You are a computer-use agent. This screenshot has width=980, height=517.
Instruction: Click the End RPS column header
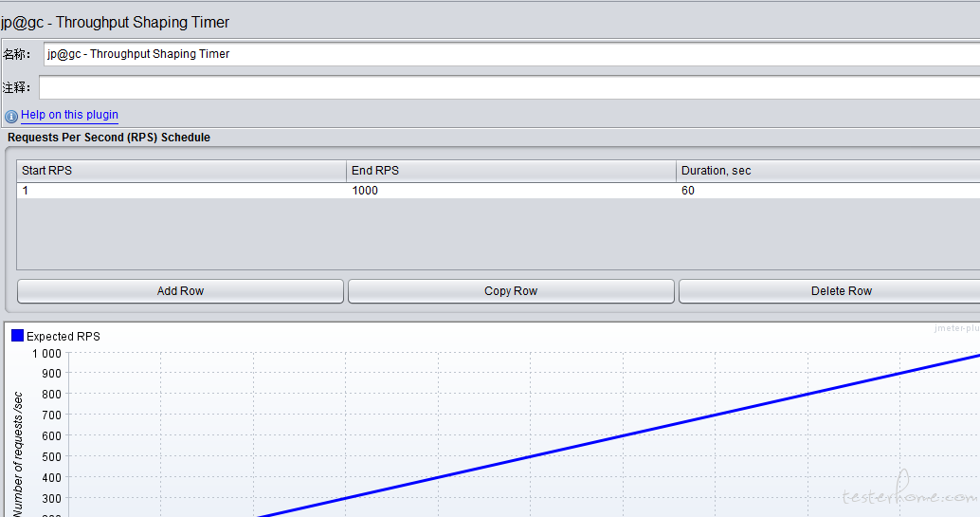click(511, 171)
